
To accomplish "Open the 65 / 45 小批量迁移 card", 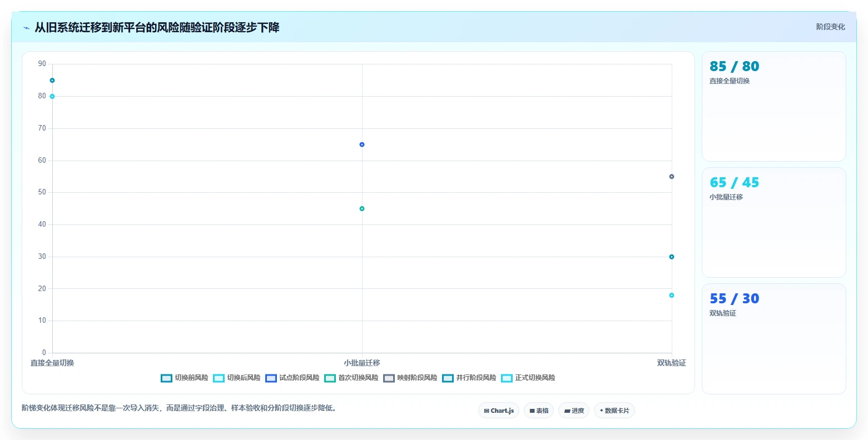I will tap(773, 223).
